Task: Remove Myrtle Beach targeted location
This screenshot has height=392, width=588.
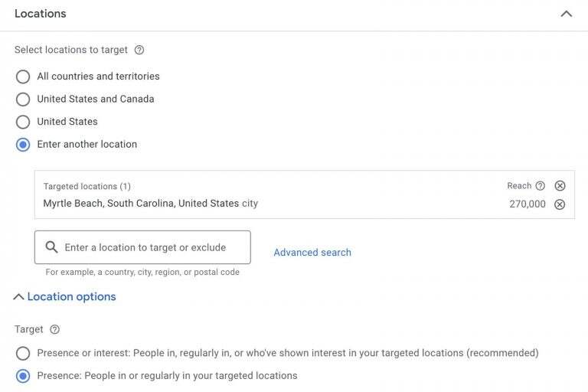Action: (560, 204)
